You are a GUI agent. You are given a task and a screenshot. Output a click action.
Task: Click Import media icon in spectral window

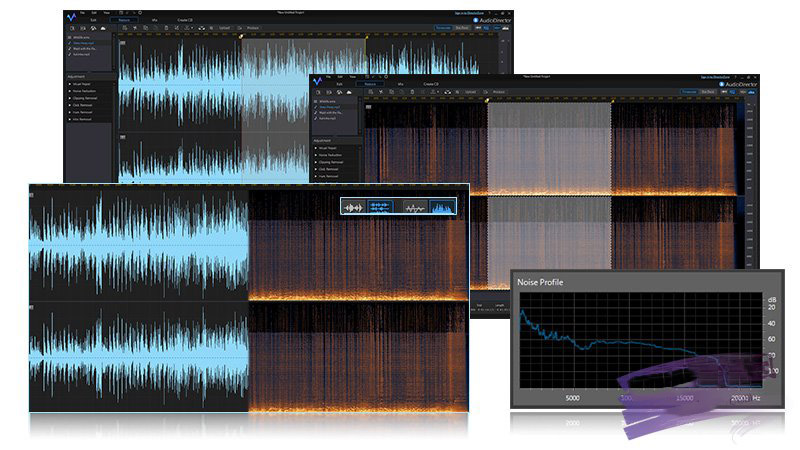pos(318,92)
